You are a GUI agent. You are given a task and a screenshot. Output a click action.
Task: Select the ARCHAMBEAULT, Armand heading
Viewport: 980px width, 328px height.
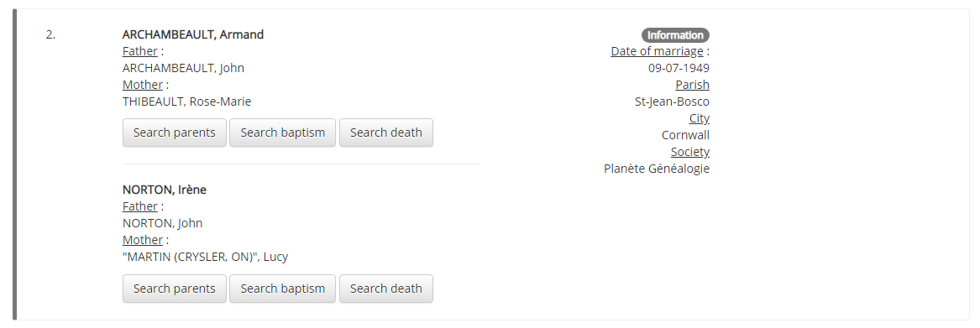(x=193, y=34)
